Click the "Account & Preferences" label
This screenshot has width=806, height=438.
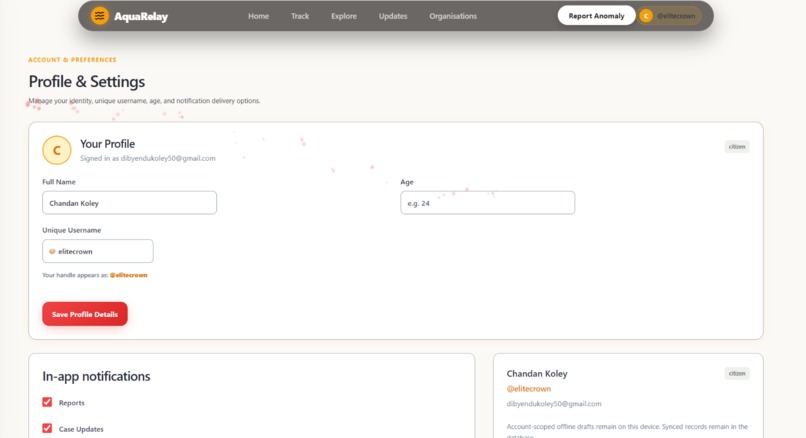point(72,60)
